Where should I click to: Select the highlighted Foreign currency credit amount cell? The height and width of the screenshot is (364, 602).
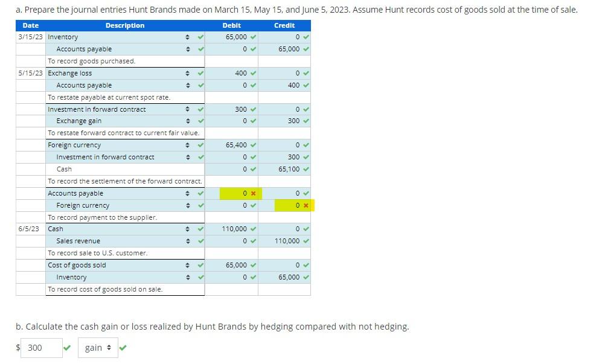[x=289, y=205]
